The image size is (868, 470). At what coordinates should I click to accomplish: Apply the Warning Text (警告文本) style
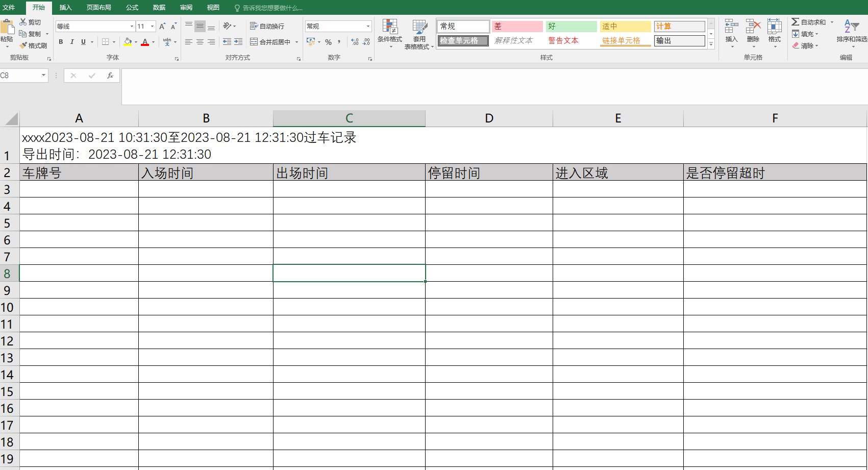(x=571, y=40)
